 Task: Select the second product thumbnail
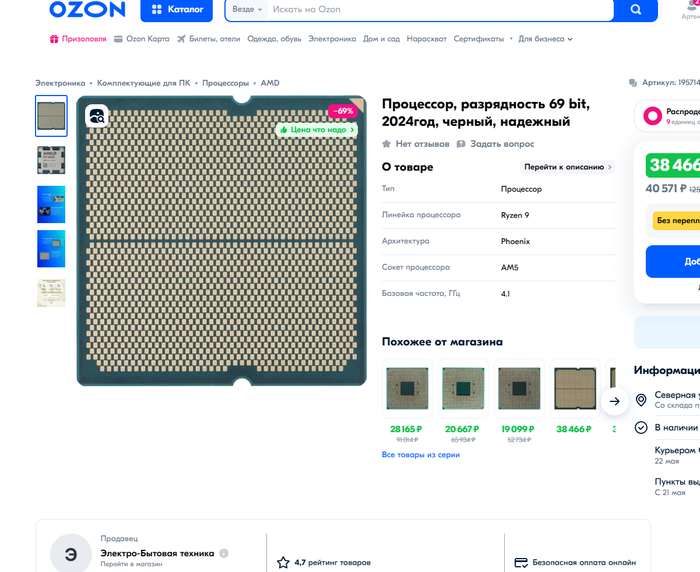click(x=51, y=161)
